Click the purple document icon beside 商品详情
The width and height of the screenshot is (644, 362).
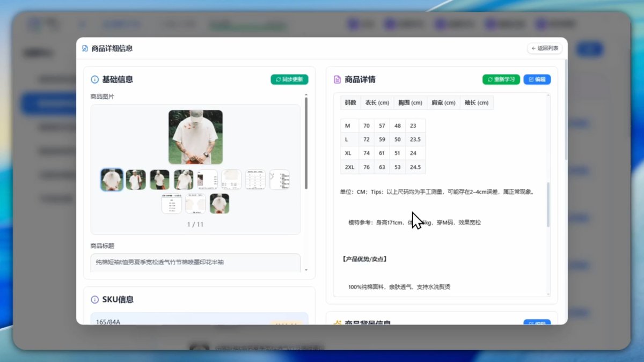pyautogui.click(x=338, y=79)
